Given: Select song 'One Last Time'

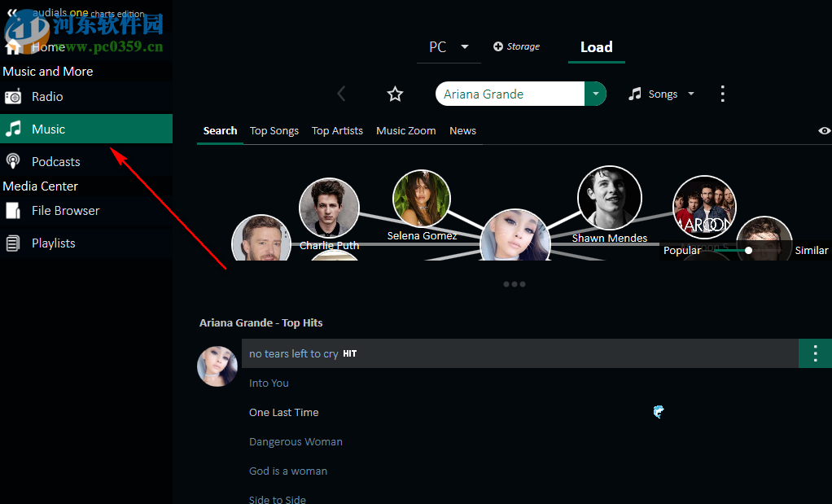Looking at the screenshot, I should 284,412.
